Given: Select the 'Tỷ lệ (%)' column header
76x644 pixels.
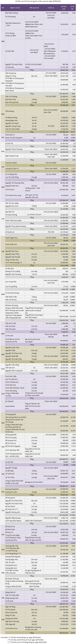Looking at the screenshot, I should 73,8.
